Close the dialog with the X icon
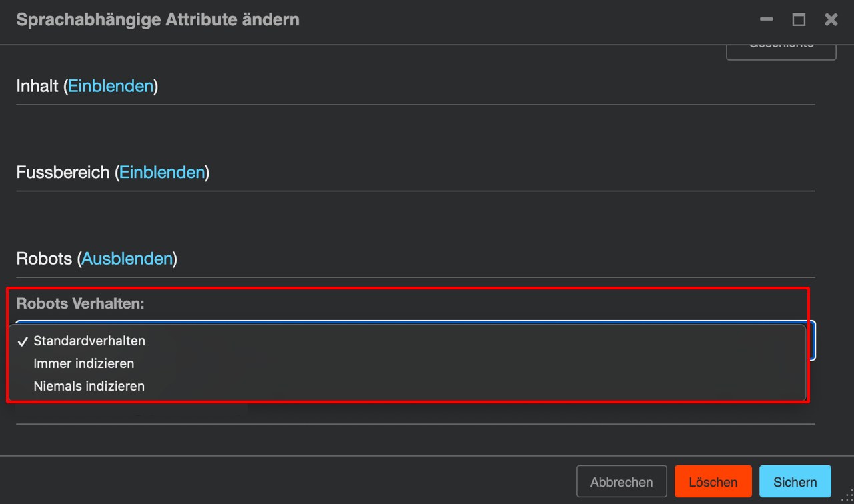This screenshot has width=854, height=504. coord(831,20)
